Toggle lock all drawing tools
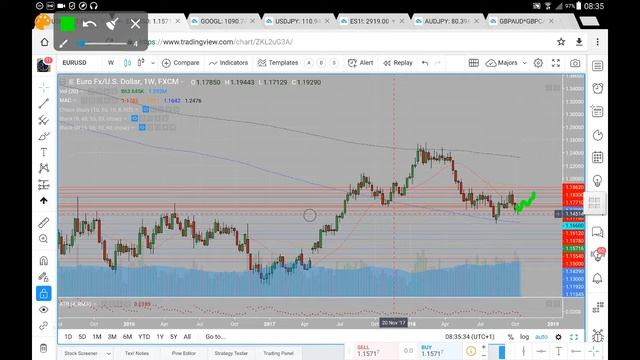This screenshot has height=360, width=640. click(44, 293)
